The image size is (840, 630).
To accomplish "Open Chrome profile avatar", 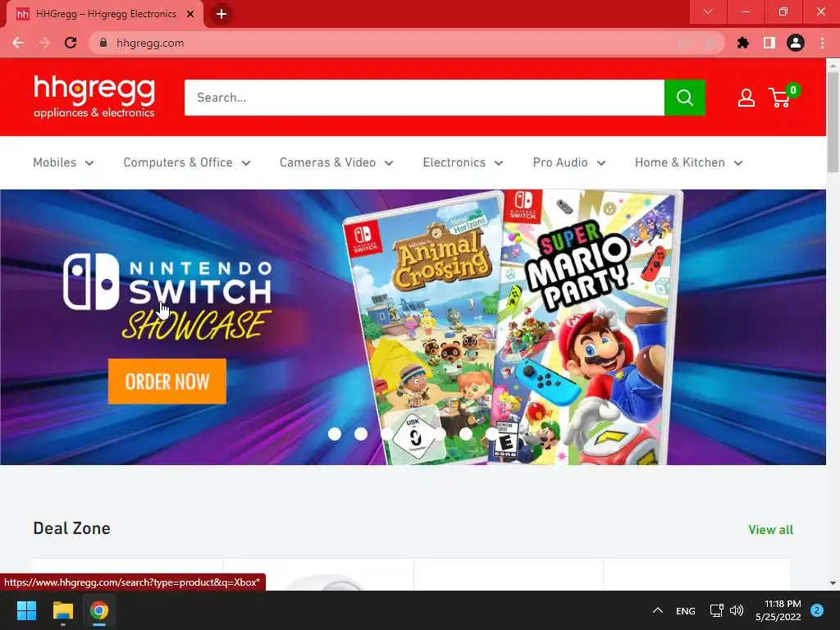I will (x=795, y=43).
